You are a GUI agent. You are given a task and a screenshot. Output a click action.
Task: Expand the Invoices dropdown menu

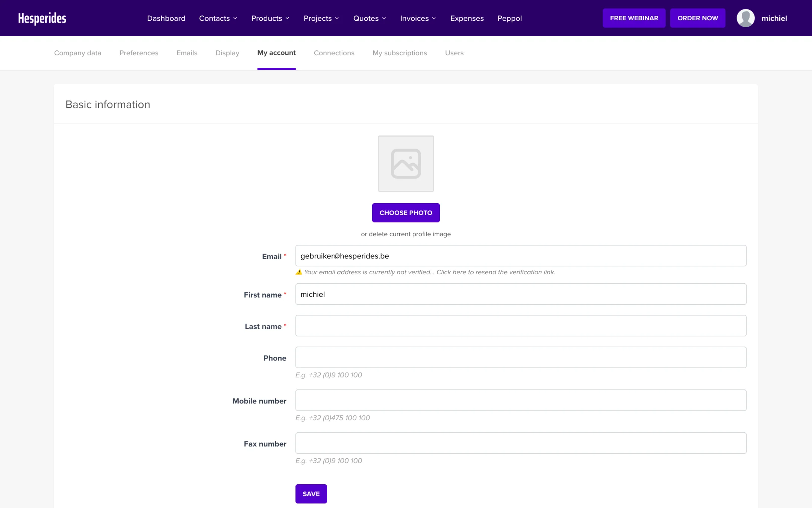click(x=418, y=18)
